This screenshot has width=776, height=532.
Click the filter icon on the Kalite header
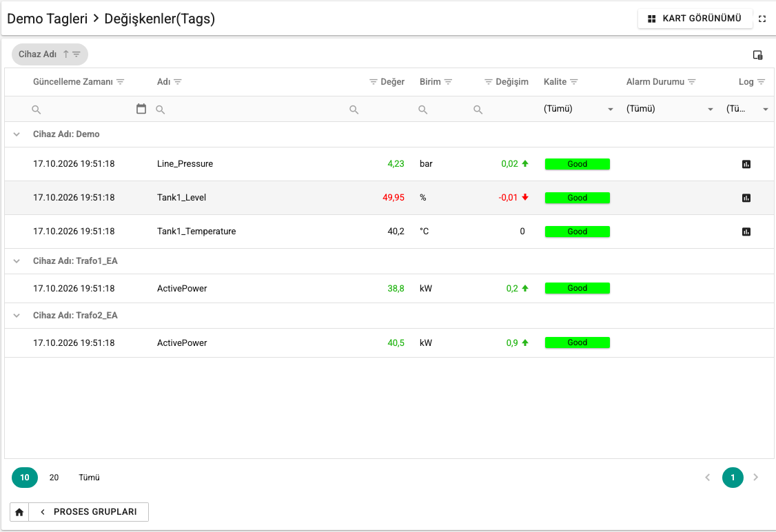coord(573,81)
